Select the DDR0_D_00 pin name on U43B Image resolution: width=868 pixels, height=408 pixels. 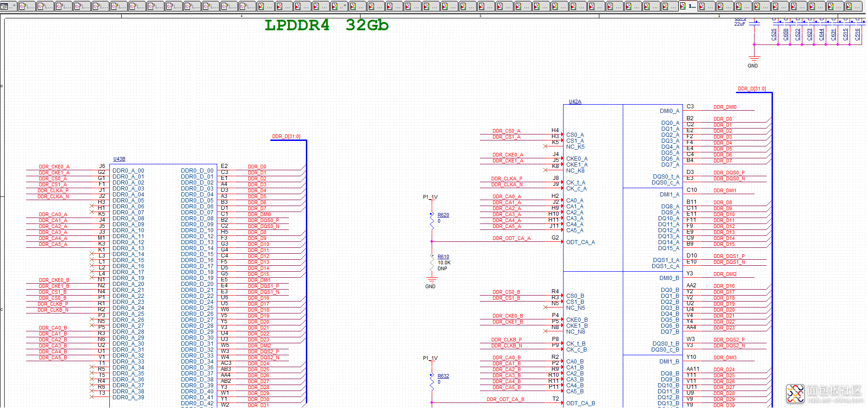click(x=197, y=171)
